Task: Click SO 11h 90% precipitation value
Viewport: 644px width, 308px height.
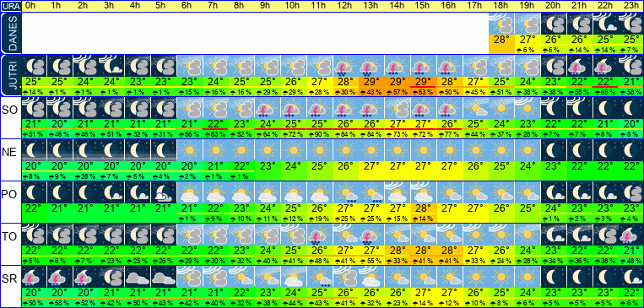Action: (320, 135)
